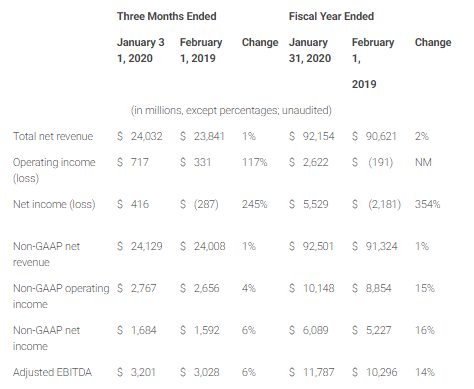Click the Fiscal Year Ended header
Image resolution: width=474 pixels, height=389 pixels.
point(331,16)
